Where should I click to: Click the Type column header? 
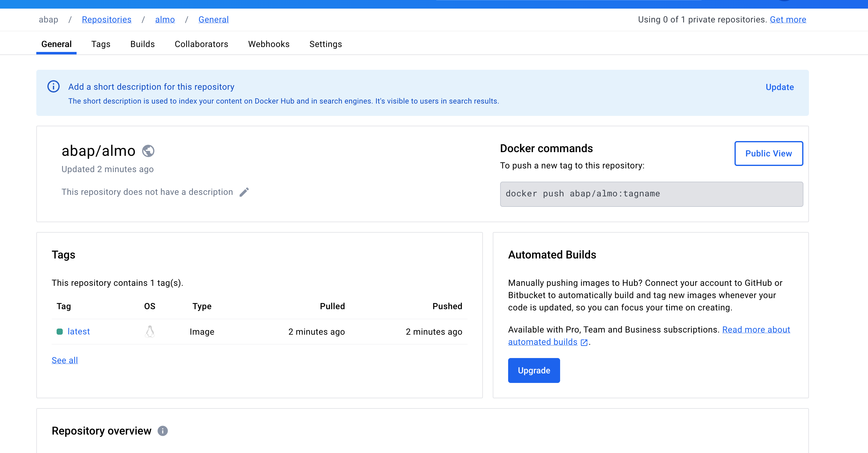(202, 306)
